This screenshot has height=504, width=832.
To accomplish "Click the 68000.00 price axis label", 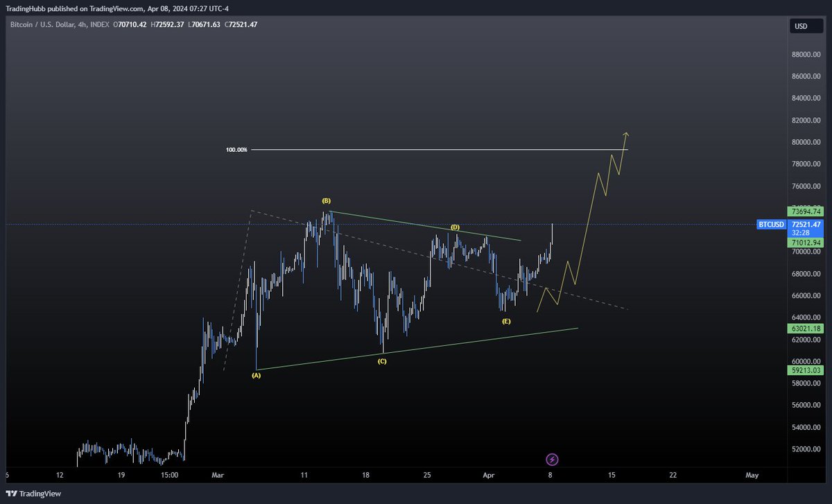I will tap(807, 274).
